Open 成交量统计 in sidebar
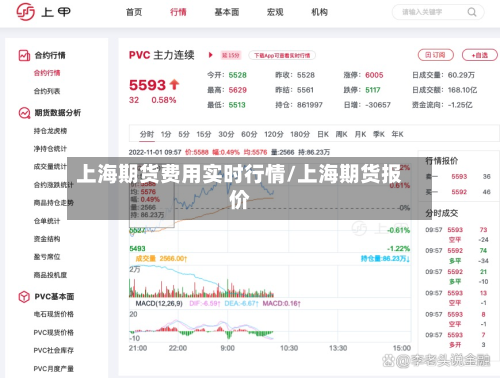Screen dimensions: 500x378 pos(50,167)
